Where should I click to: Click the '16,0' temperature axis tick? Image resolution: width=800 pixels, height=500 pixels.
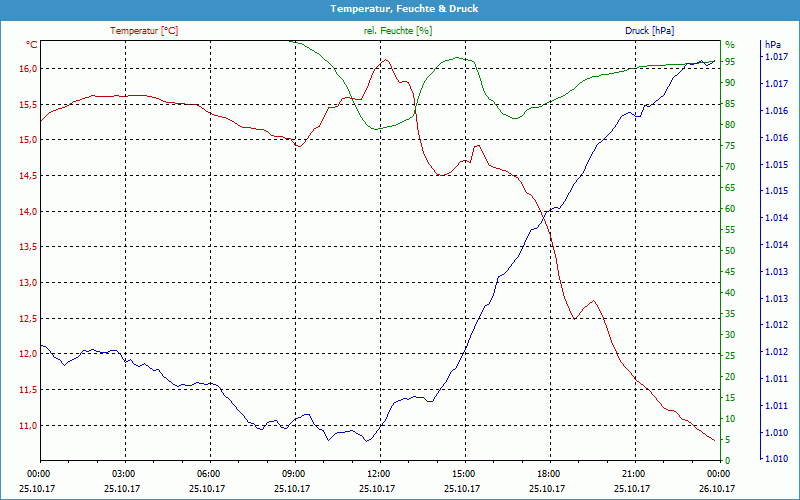tap(29, 69)
